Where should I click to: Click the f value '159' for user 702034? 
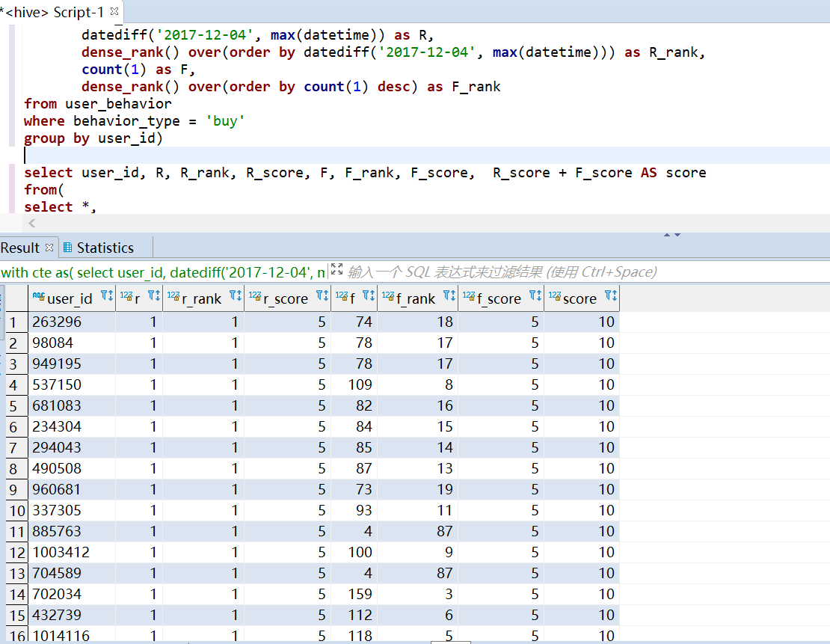(354, 594)
